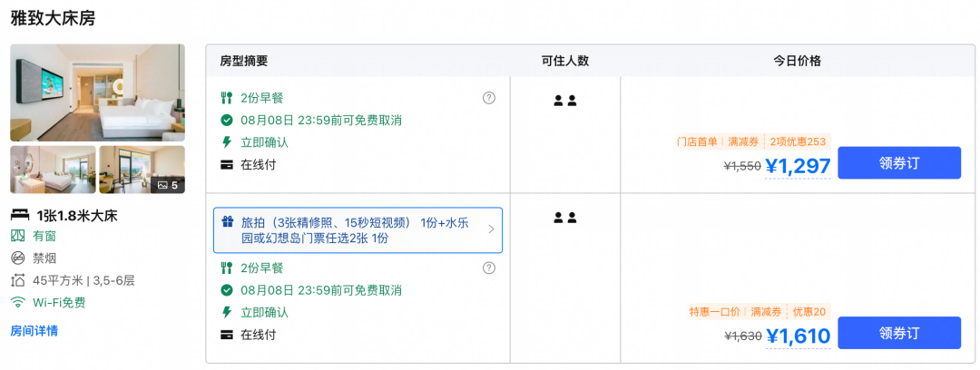The width and height of the screenshot is (980, 370).
Task: Click the 有窗 window icon
Action: click(18, 237)
